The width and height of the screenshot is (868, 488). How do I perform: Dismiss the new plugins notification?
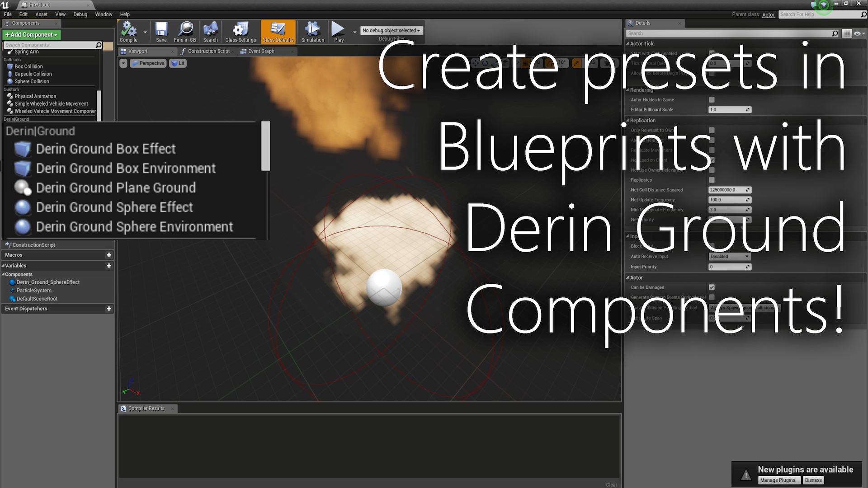pyautogui.click(x=813, y=480)
